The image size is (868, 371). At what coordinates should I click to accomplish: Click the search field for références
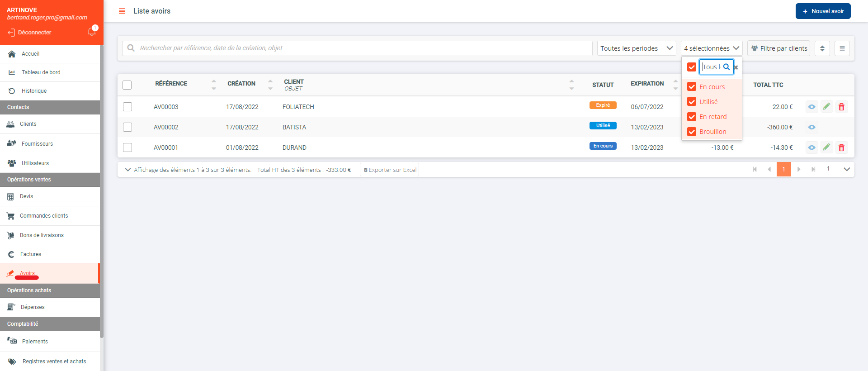(357, 48)
